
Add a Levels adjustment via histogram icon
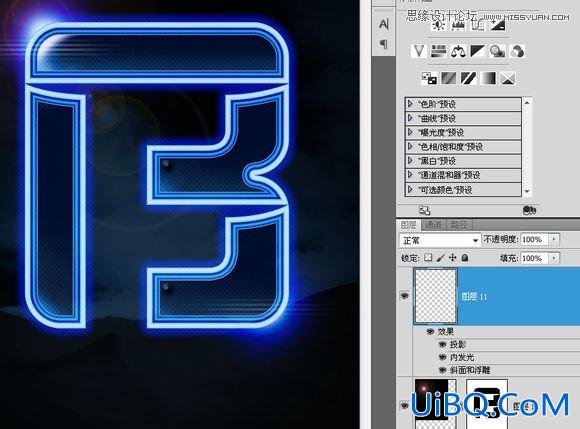[x=458, y=25]
